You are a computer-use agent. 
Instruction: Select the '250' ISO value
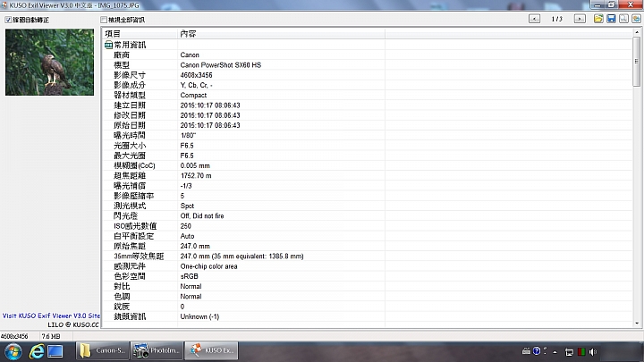pyautogui.click(x=186, y=226)
